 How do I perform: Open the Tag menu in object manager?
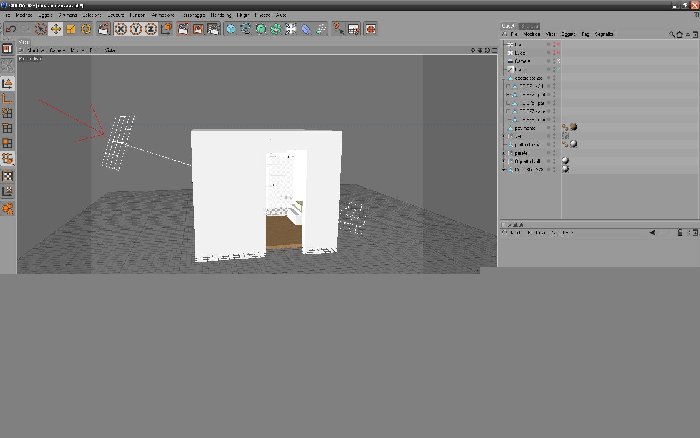point(585,34)
